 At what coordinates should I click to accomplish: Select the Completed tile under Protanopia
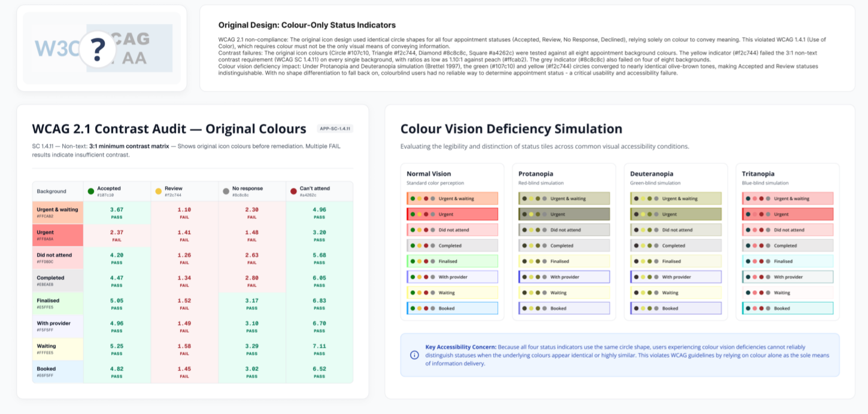click(564, 245)
